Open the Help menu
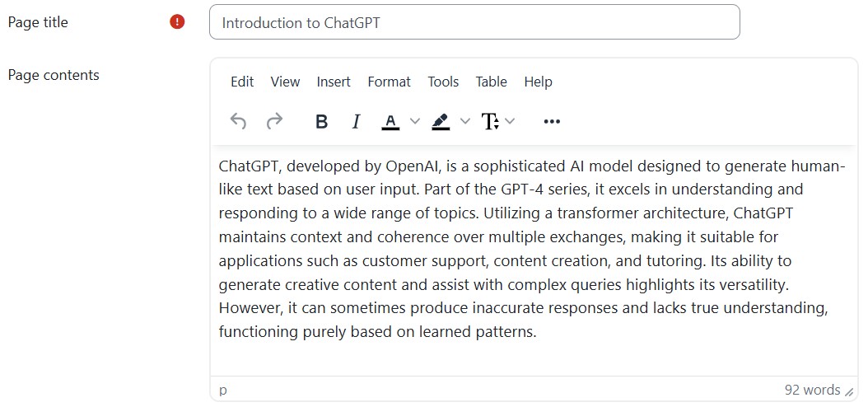Screen dimensions: 868x407 (538, 82)
